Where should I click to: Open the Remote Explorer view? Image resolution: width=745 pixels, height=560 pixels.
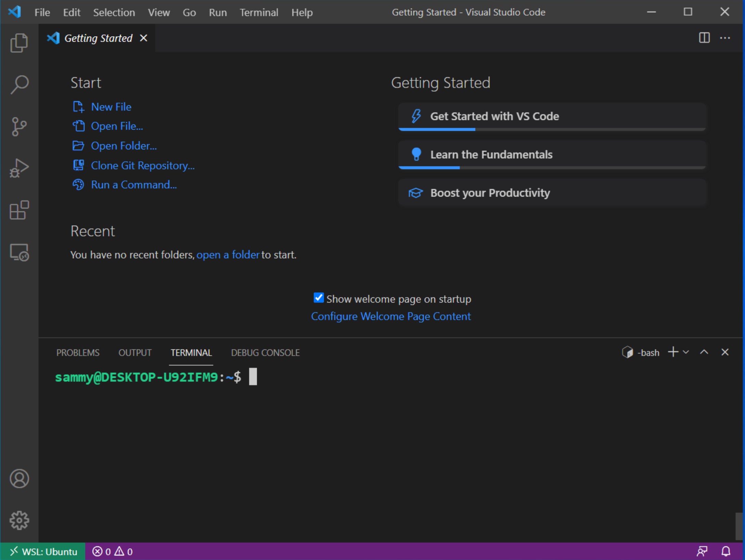click(x=19, y=253)
